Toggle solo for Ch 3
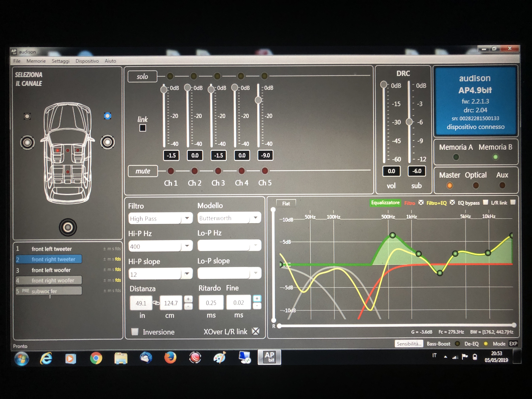The width and height of the screenshot is (532, 399). [217, 76]
